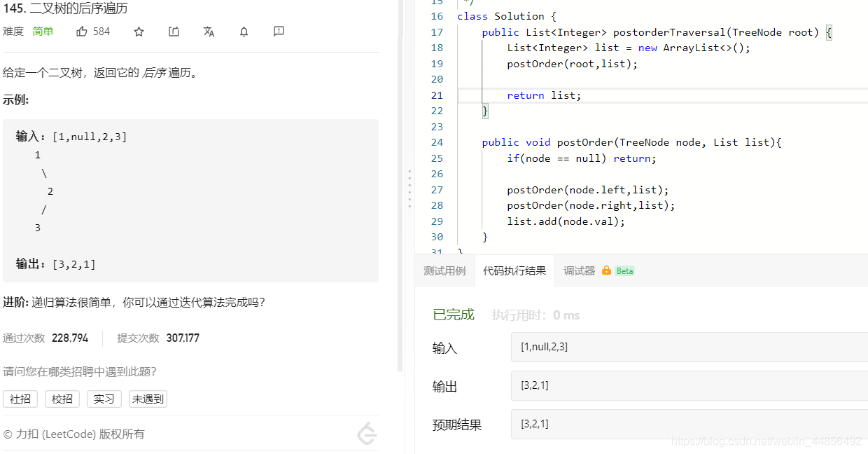Image resolution: width=868 pixels, height=454 pixels.
Task: Select the 社招 button
Action: click(20, 399)
